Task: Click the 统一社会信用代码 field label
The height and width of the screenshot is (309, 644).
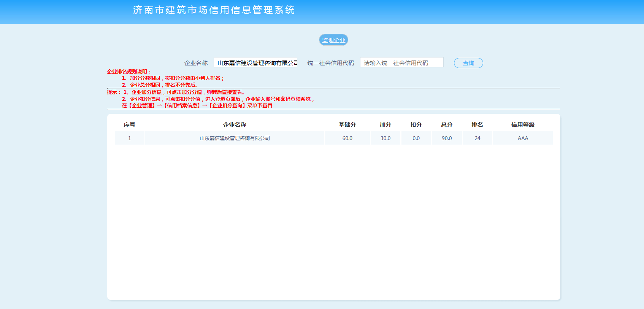Action: coord(331,63)
